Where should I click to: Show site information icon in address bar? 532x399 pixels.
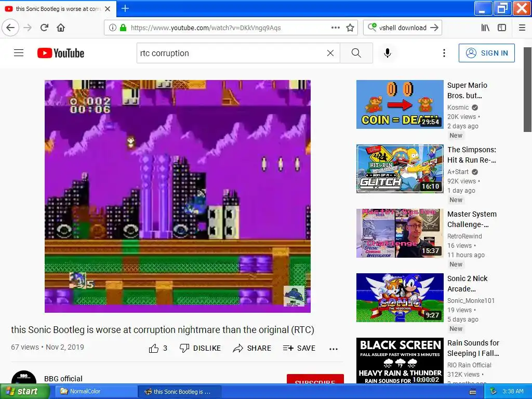(x=112, y=28)
